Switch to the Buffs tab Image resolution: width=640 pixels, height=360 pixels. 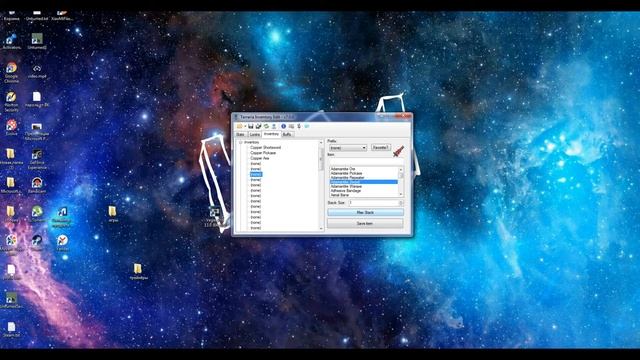(287, 134)
